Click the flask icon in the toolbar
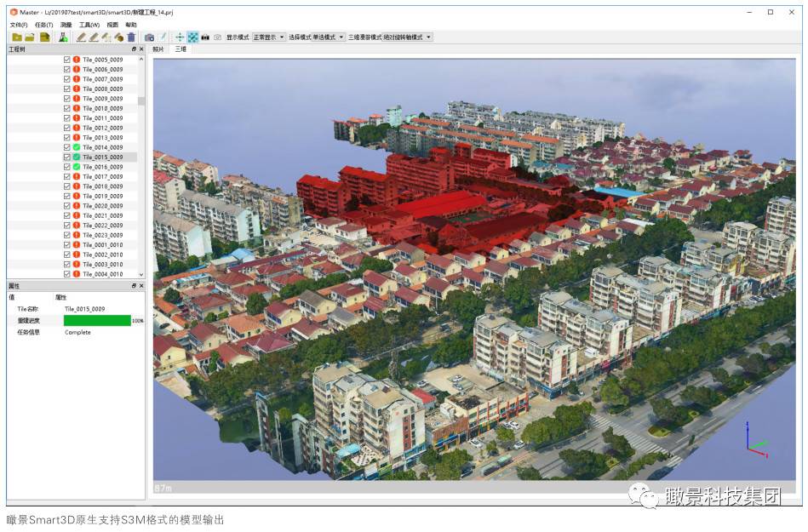The image size is (808, 532). coord(63,37)
